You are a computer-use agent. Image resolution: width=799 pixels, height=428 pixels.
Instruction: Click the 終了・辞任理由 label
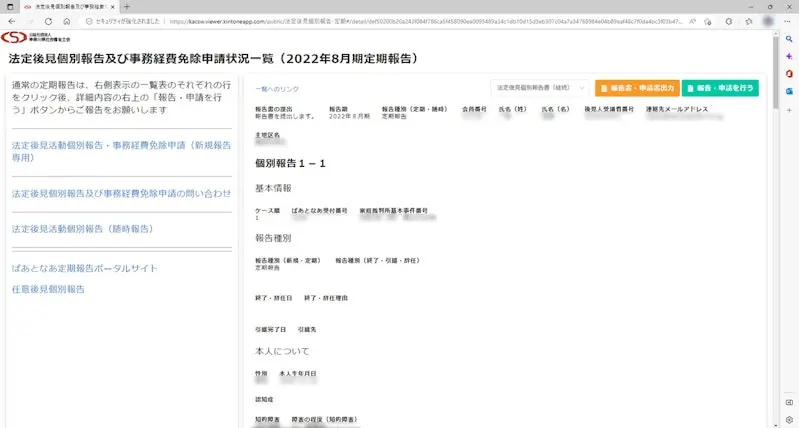click(326, 298)
